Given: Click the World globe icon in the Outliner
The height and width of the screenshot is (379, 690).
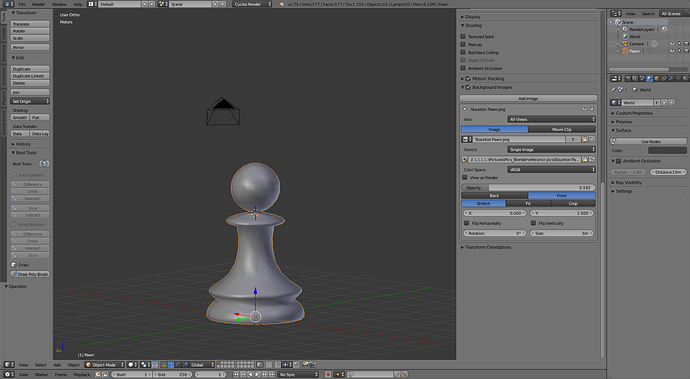Looking at the screenshot, I should pos(625,37).
